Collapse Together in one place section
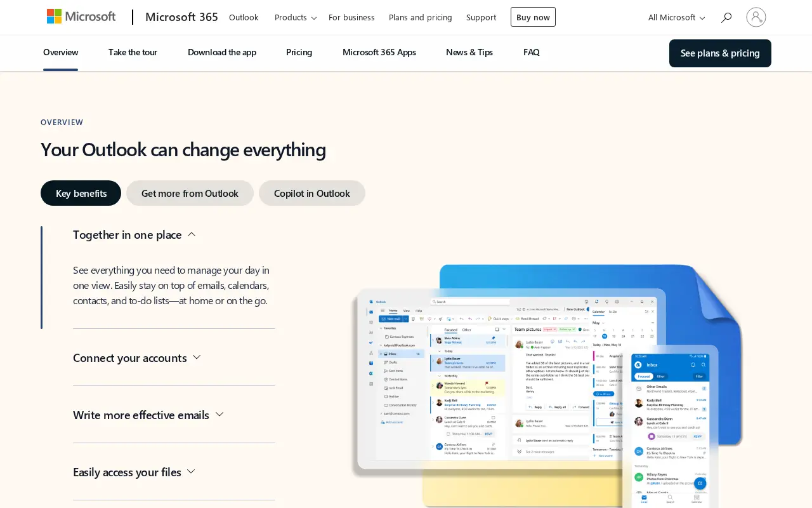 pyautogui.click(x=134, y=234)
